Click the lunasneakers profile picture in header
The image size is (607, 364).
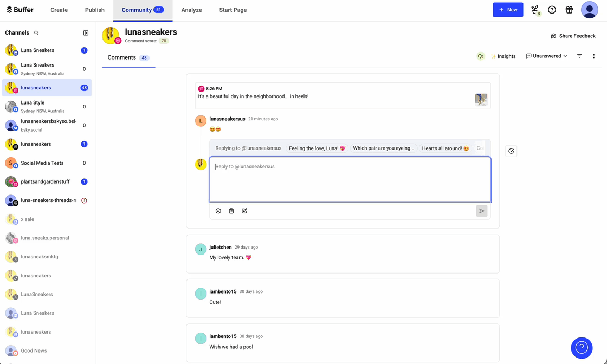[111, 36]
